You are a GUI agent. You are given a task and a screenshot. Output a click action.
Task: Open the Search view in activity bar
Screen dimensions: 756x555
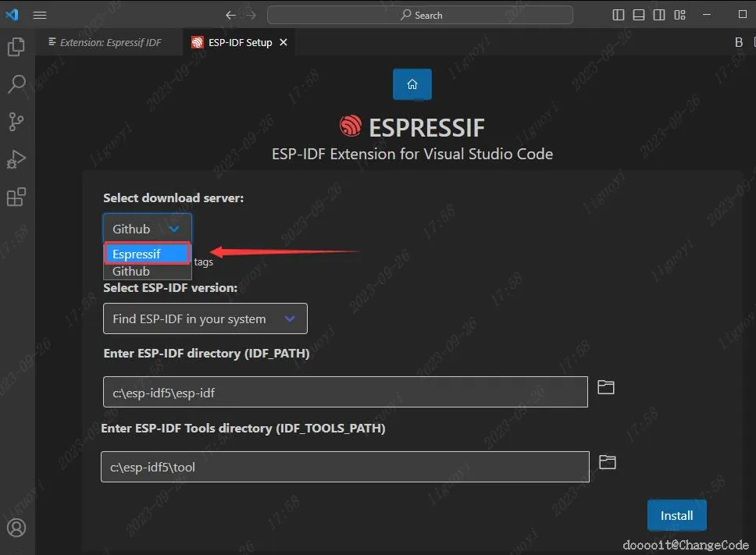(16, 84)
